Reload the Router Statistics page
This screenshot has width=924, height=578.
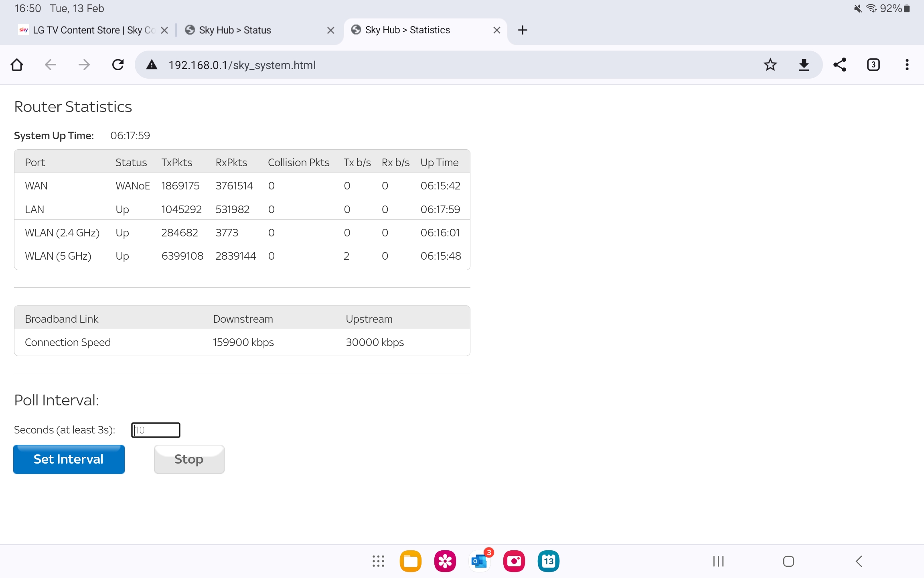pos(118,65)
